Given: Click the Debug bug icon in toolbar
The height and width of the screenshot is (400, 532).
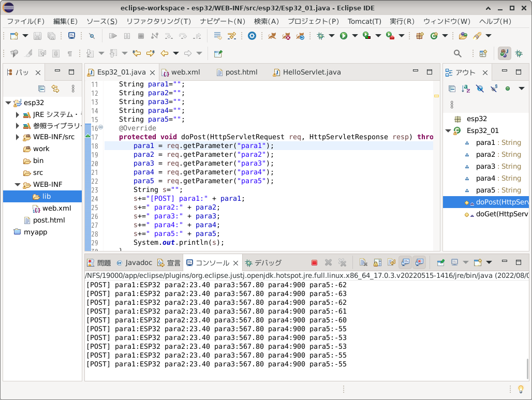Looking at the screenshot, I should [320, 36].
